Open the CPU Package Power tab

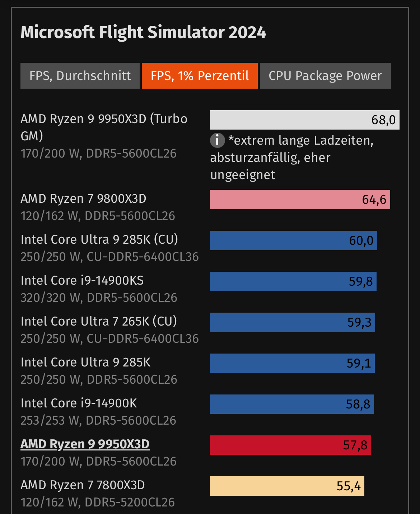coord(325,76)
